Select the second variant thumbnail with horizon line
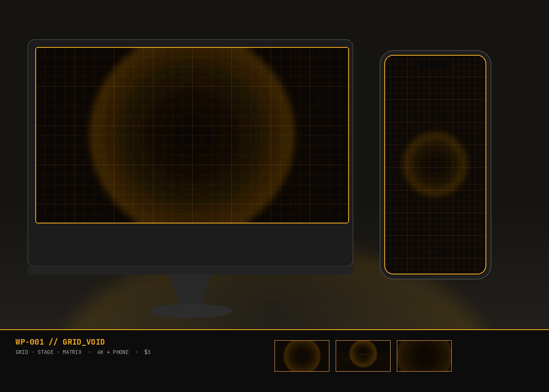Image resolution: width=549 pixels, height=392 pixels. [x=363, y=356]
